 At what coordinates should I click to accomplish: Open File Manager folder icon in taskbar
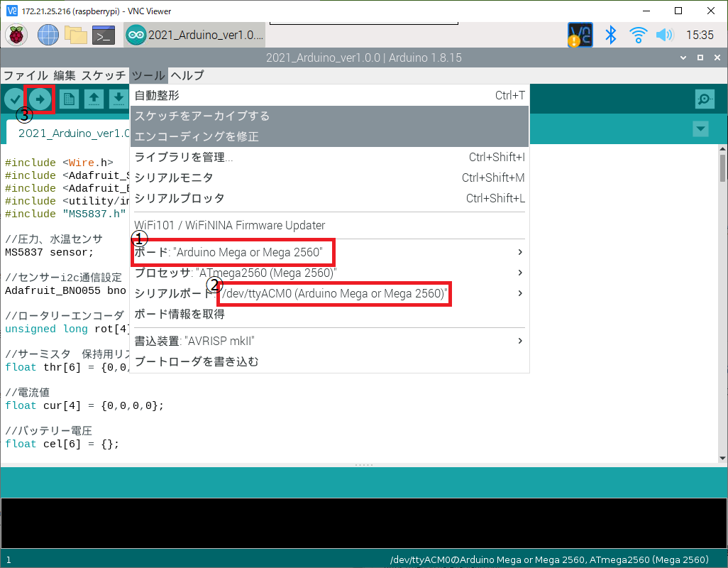coord(76,35)
